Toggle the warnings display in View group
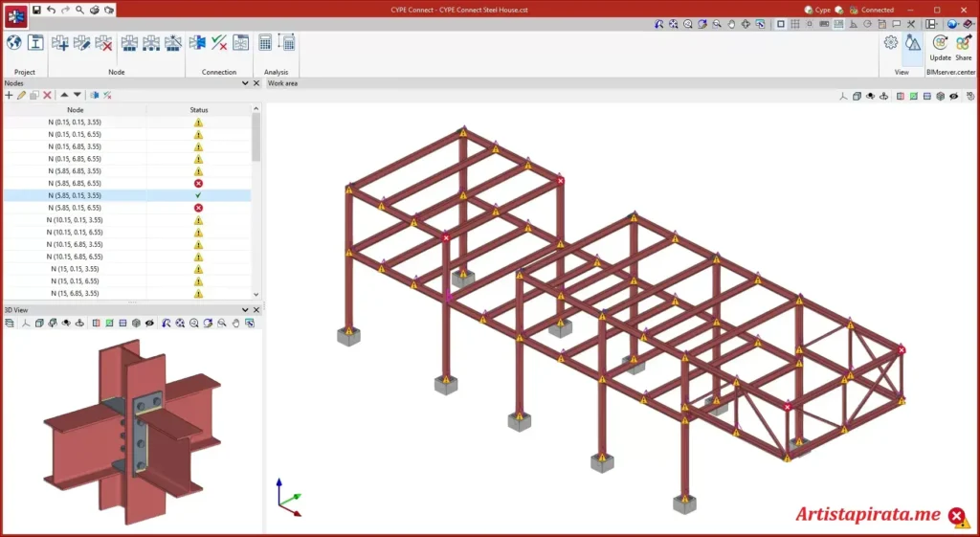The width and height of the screenshot is (980, 537). click(913, 43)
